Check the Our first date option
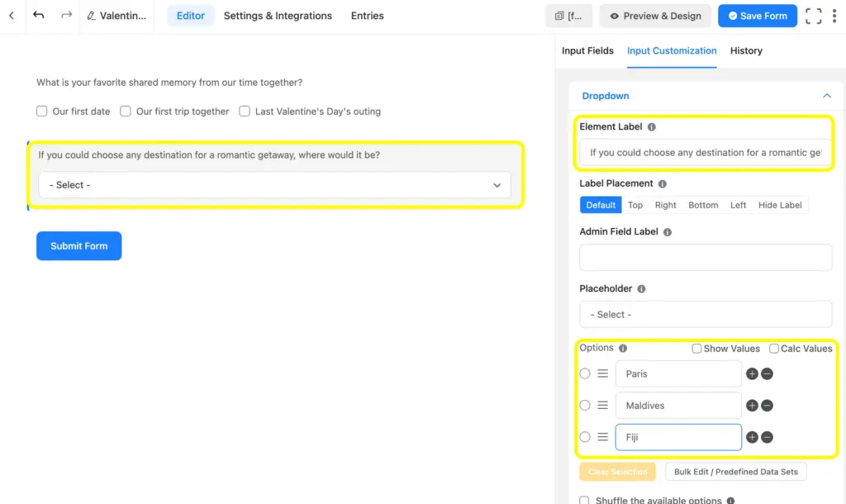The height and width of the screenshot is (504, 846). click(x=41, y=111)
